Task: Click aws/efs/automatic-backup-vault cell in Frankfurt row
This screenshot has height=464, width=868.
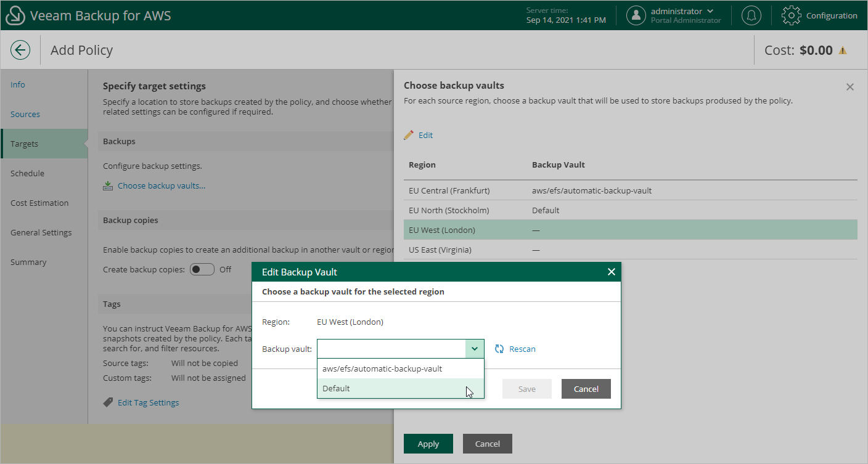Action: pos(592,190)
